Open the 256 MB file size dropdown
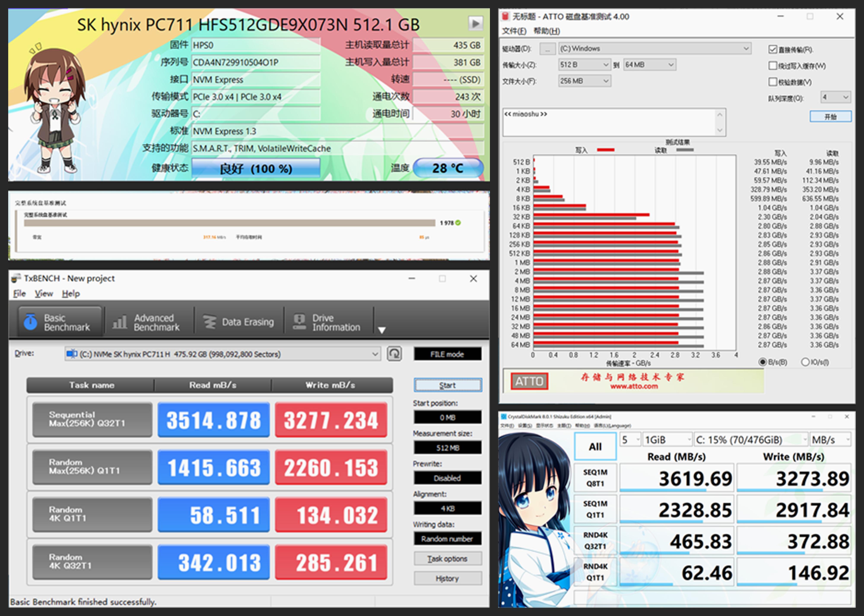Screen dimensions: 864x616 pyautogui.click(x=584, y=81)
